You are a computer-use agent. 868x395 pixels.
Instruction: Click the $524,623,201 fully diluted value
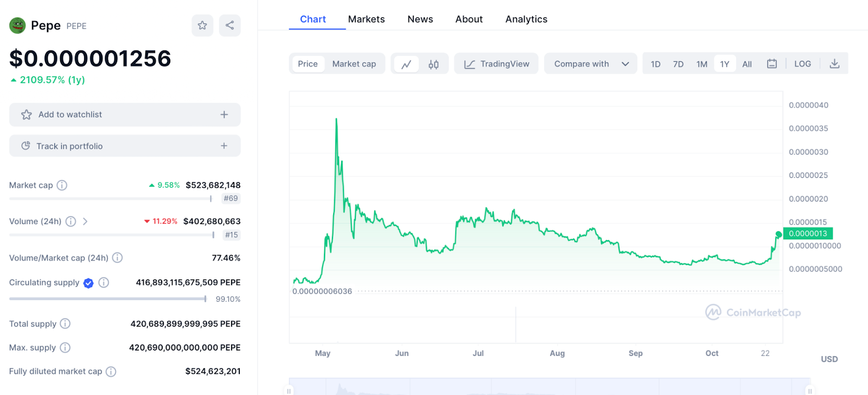213,372
